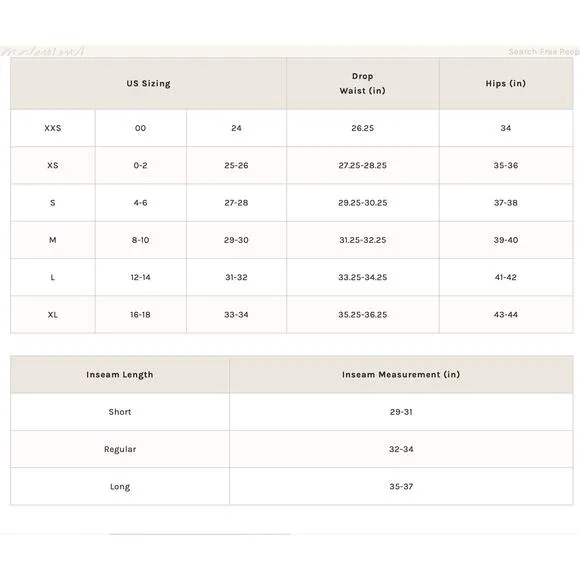This screenshot has width=580, height=580.
Task: Click the L size row label
Action: click(53, 277)
